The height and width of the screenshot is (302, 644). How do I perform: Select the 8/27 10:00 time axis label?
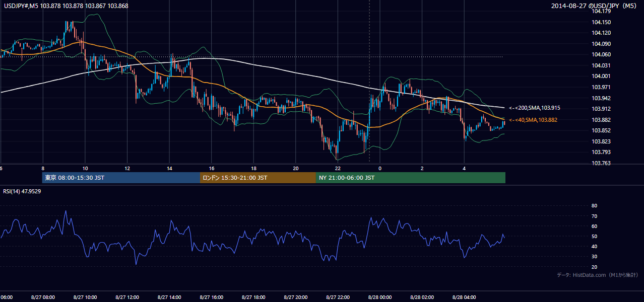[85, 297]
